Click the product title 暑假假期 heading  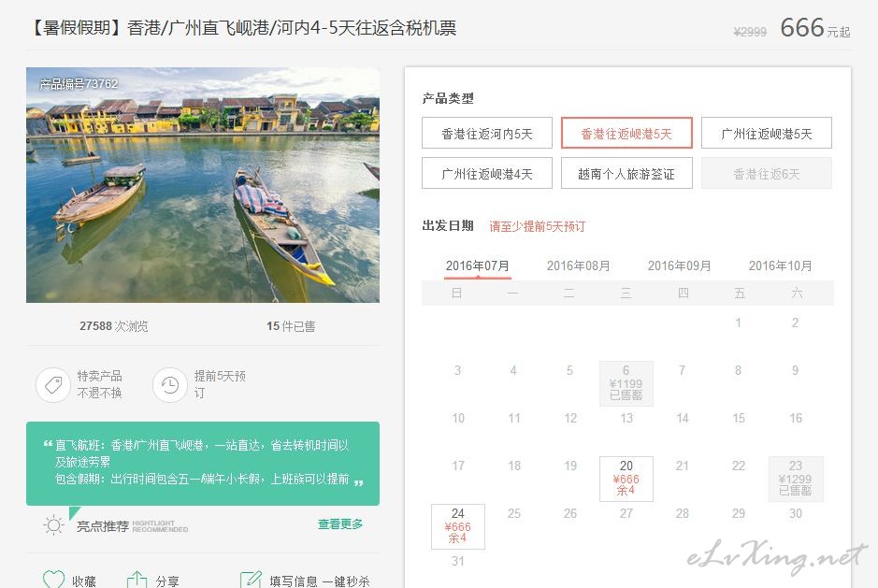[241, 27]
